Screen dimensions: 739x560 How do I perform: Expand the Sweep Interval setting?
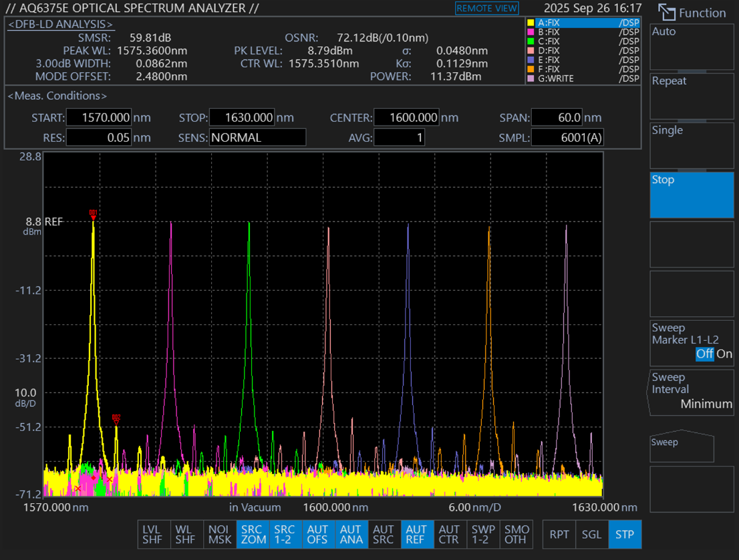click(691, 392)
